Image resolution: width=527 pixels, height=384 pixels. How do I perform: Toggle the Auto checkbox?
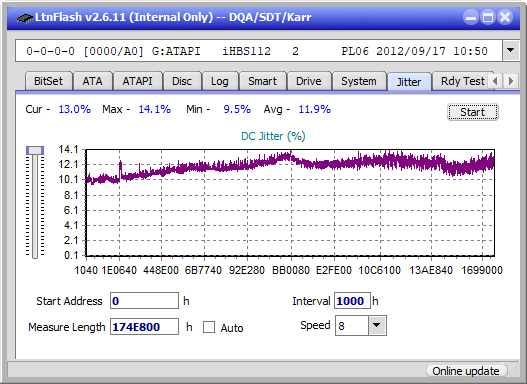point(209,327)
